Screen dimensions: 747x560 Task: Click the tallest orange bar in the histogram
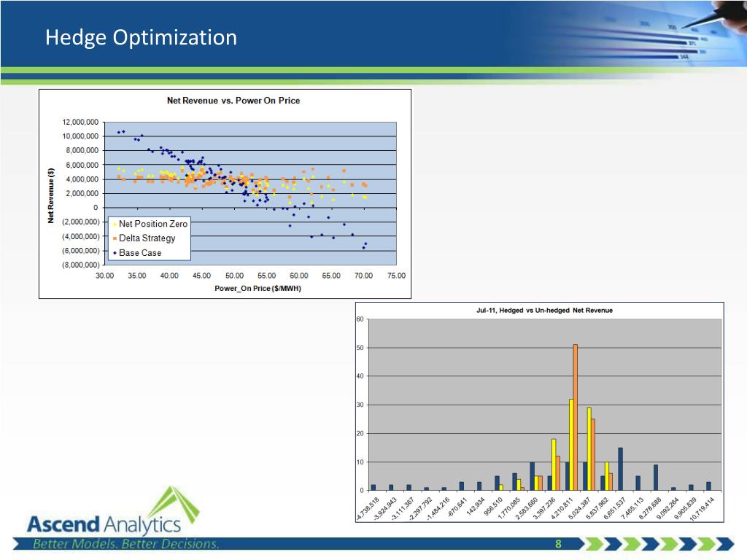tap(576, 418)
